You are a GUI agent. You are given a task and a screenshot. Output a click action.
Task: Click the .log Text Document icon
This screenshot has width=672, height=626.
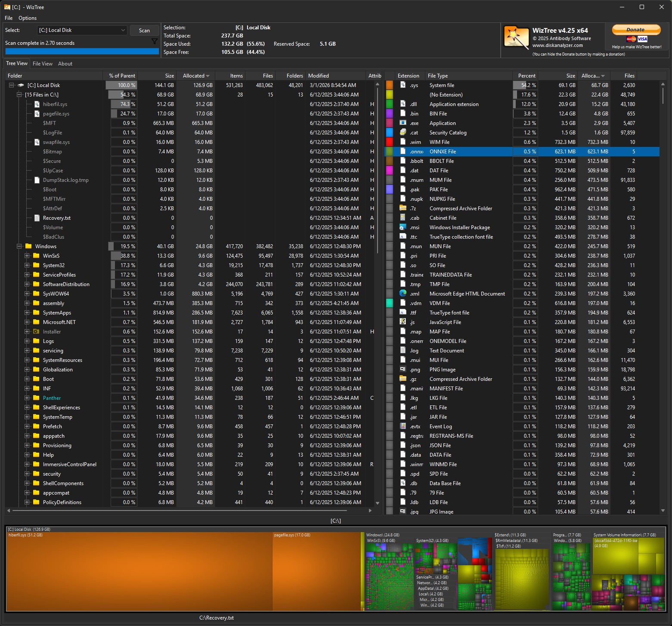pyautogui.click(x=403, y=350)
